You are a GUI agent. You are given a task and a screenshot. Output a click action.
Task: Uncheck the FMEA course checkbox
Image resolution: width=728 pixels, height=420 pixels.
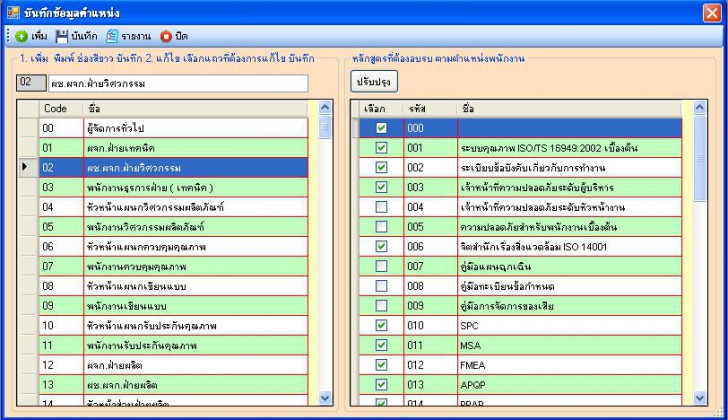(x=381, y=365)
